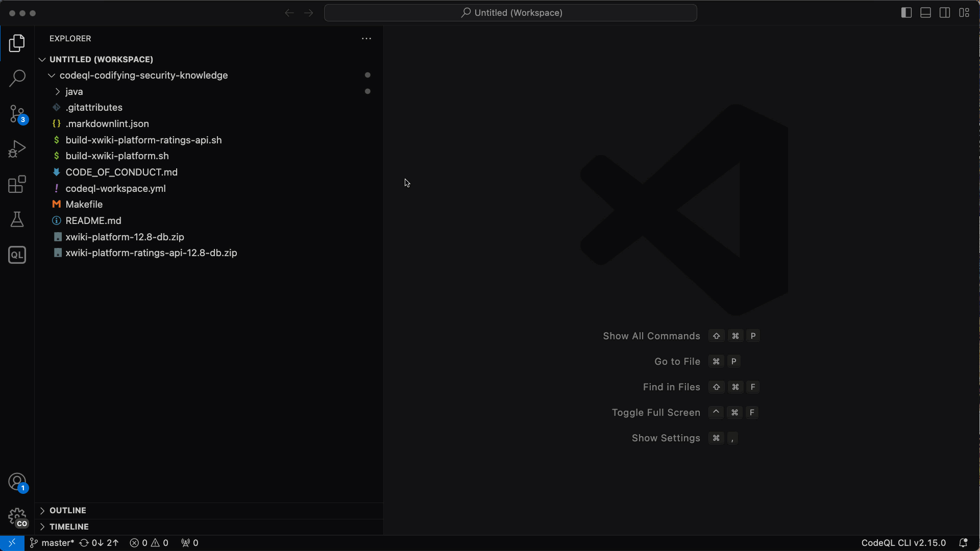This screenshot has width=980, height=551.
Task: Toggle the bottom panel layout button
Action: (925, 13)
